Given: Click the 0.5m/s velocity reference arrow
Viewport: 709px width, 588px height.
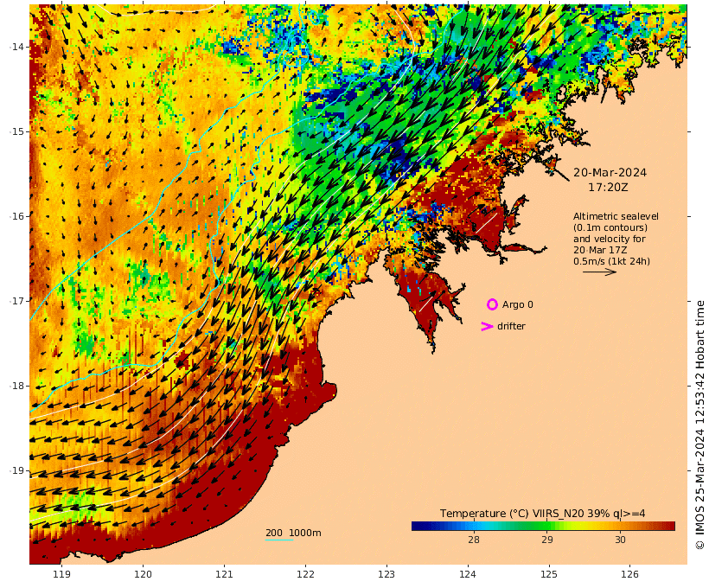Looking at the screenshot, I should [x=599, y=272].
